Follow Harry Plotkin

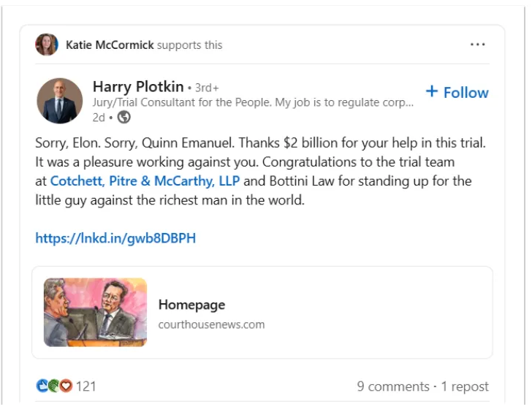point(465,92)
